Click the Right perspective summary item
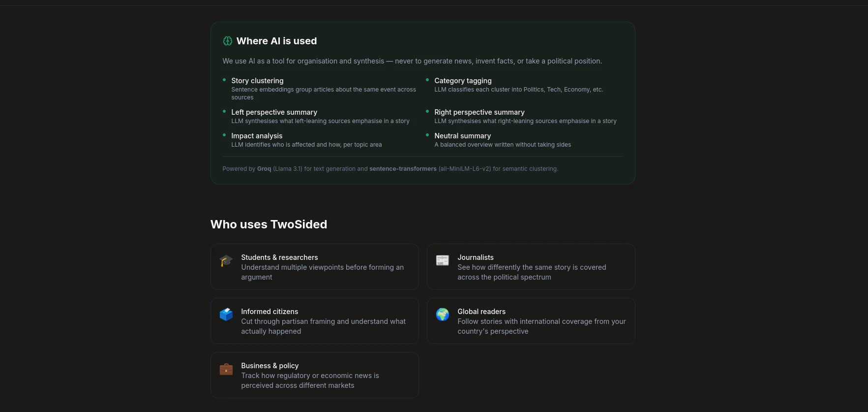The height and width of the screenshot is (412, 868). click(x=479, y=112)
